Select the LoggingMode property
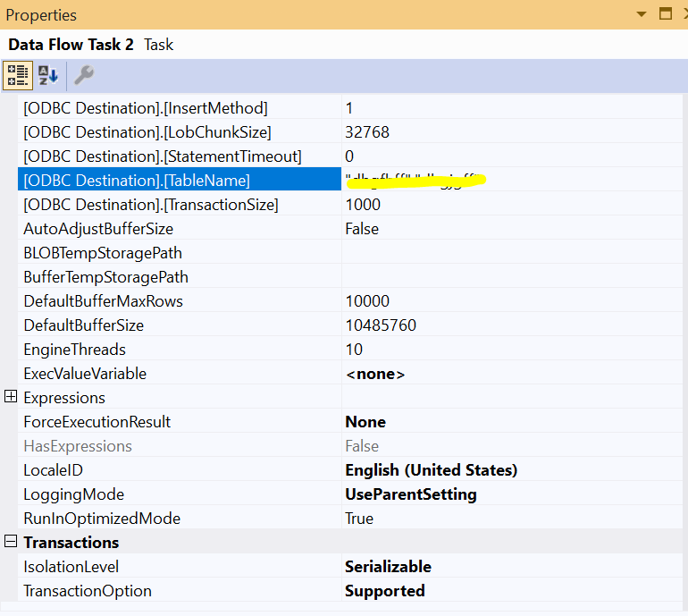Screen dimensions: 688x616 180,494
